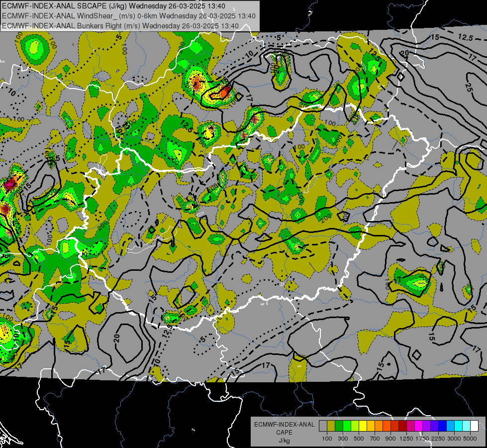Select the orange 700 legend swatch
This screenshot has height=448, width=487.
(379, 426)
